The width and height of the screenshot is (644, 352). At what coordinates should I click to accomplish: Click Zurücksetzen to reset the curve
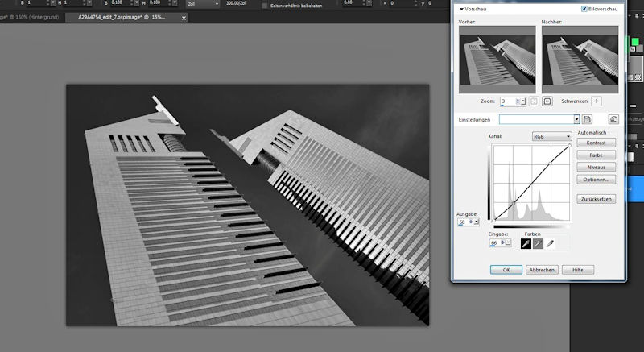[596, 199]
